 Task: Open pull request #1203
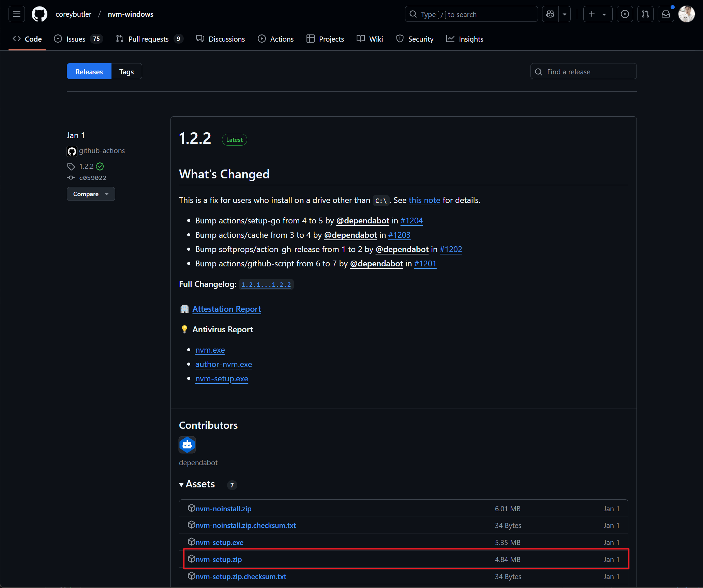point(399,235)
